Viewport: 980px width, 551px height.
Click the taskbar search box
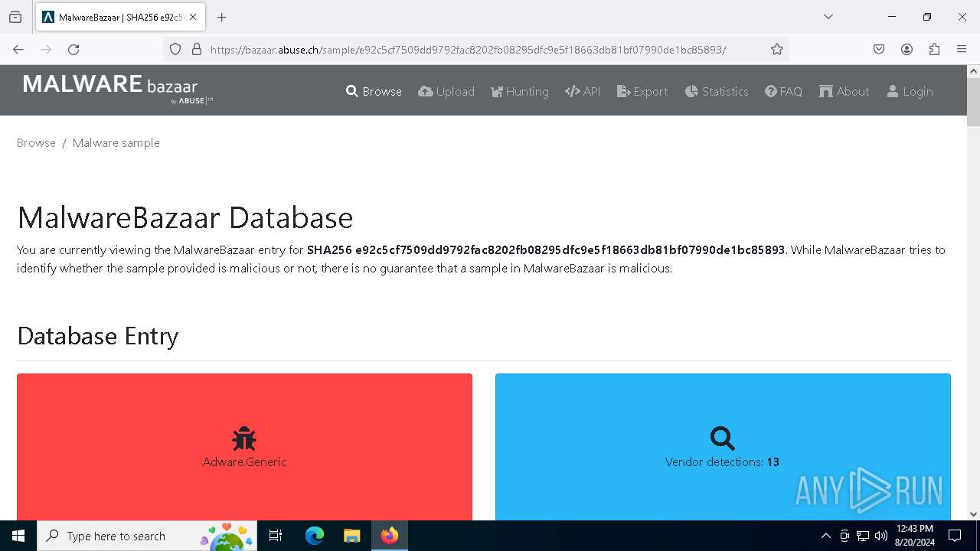pyautogui.click(x=147, y=536)
